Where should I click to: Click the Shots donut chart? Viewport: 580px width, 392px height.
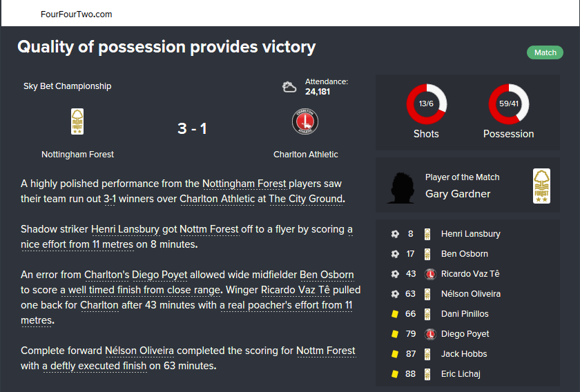coord(426,104)
